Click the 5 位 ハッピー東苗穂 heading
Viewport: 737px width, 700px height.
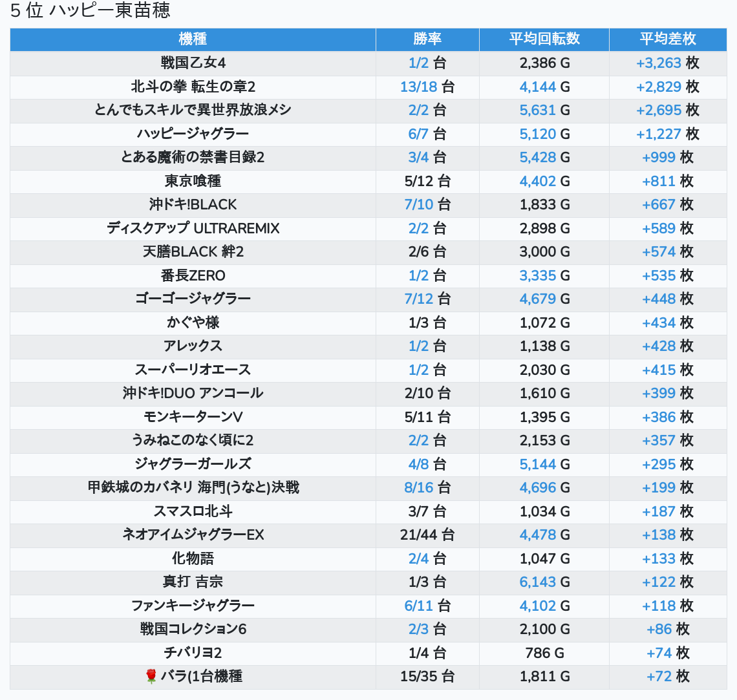[x=91, y=10]
